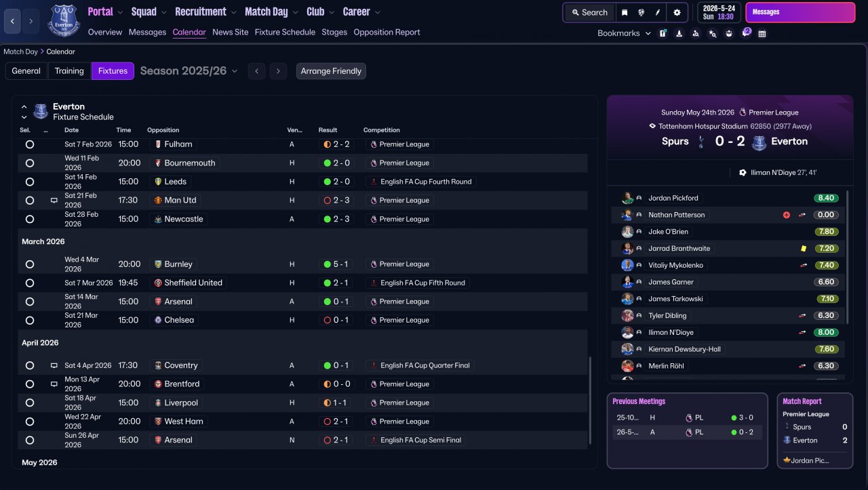Open the Overview submenu item
This screenshot has height=490, width=868.
[105, 33]
